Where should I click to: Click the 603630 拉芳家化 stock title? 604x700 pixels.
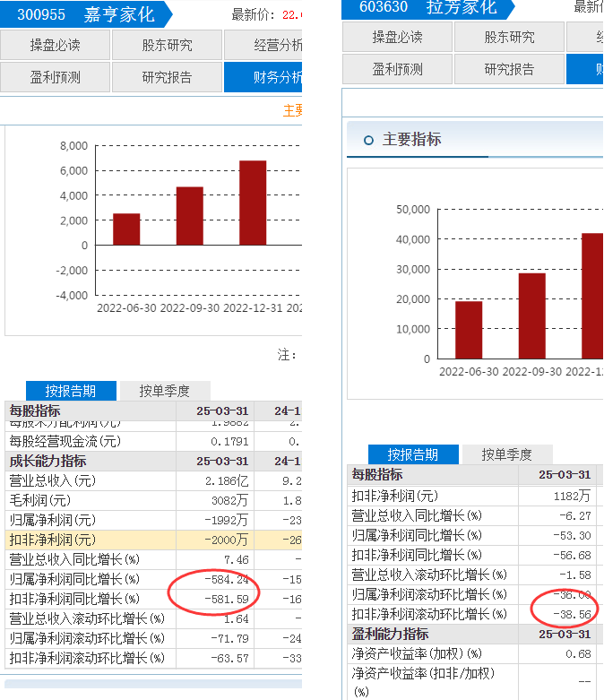point(427,7)
